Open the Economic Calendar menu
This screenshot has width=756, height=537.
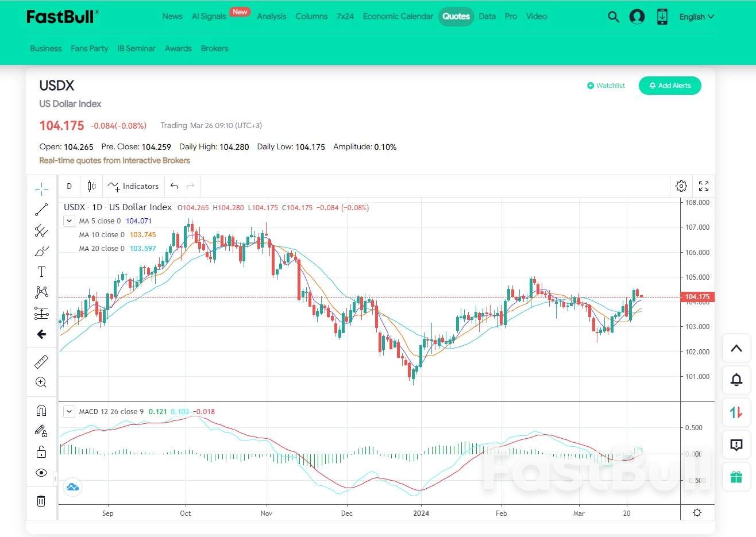(398, 17)
